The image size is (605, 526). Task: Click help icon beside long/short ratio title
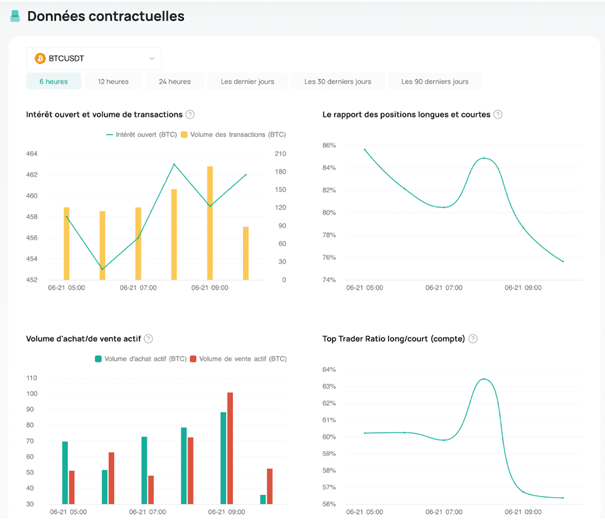click(498, 115)
